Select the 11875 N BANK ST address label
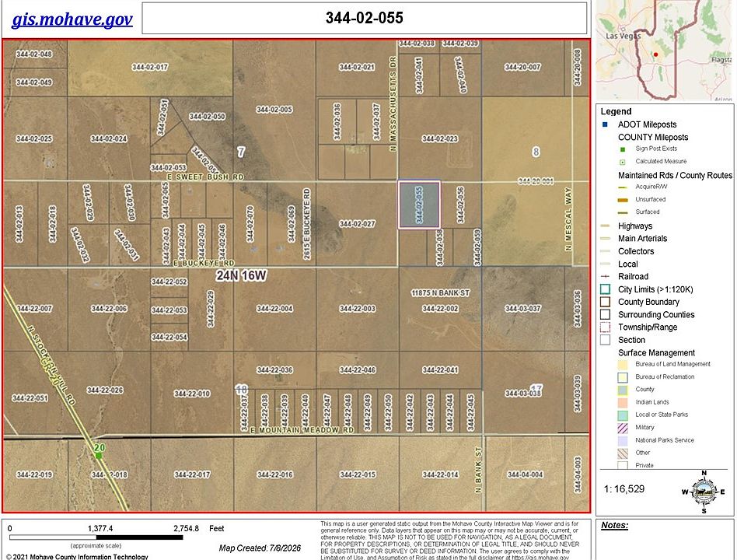The height and width of the screenshot is (560, 737). 440,293
